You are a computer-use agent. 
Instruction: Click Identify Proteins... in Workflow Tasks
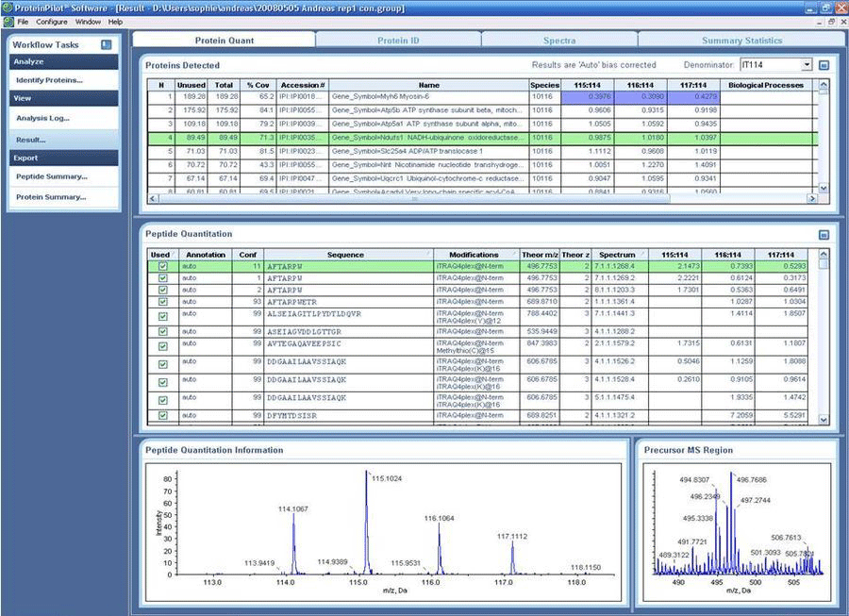[49, 80]
